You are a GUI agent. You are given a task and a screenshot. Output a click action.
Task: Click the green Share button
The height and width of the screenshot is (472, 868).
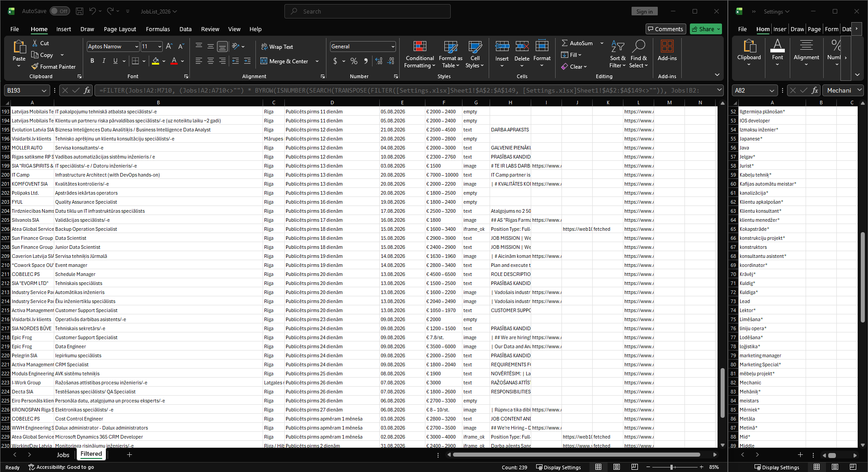tap(706, 29)
